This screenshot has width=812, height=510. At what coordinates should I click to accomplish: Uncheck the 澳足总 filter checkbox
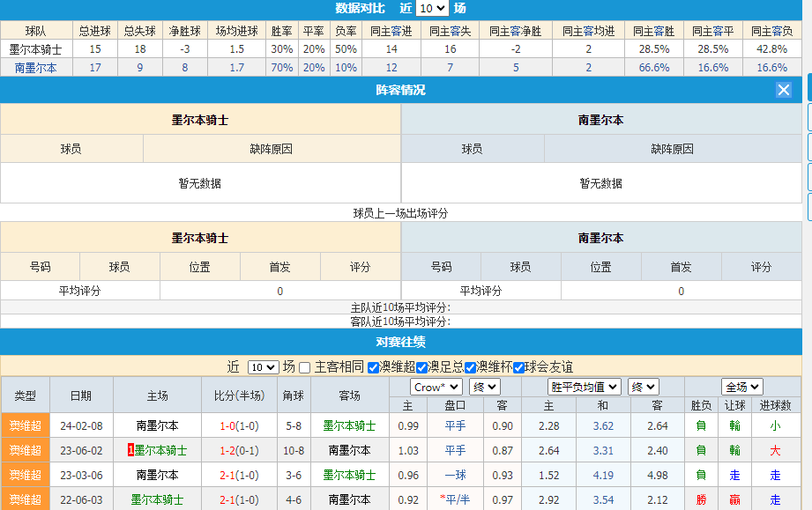tap(421, 367)
